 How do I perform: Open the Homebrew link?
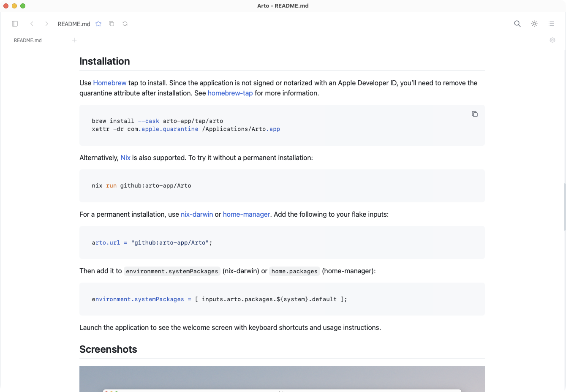(109, 83)
